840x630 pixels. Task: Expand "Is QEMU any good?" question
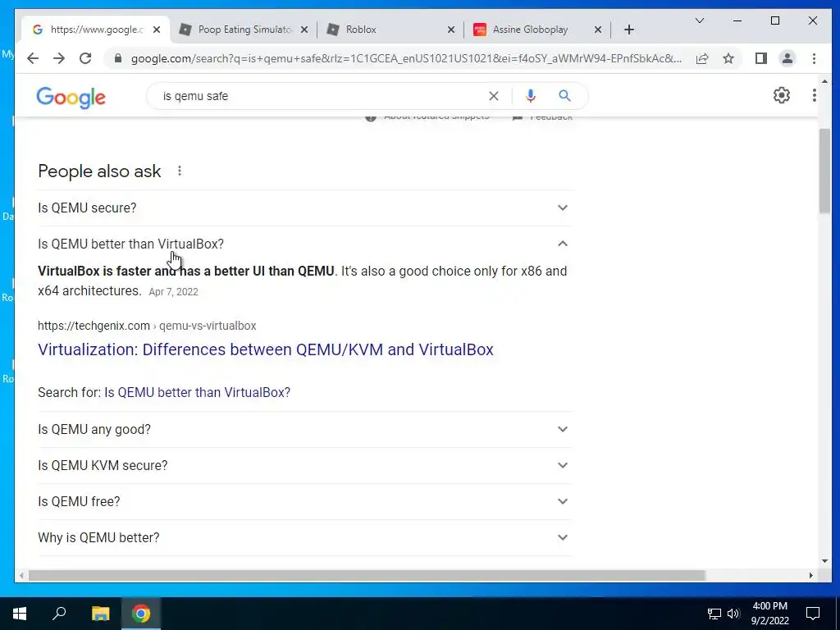click(x=304, y=430)
